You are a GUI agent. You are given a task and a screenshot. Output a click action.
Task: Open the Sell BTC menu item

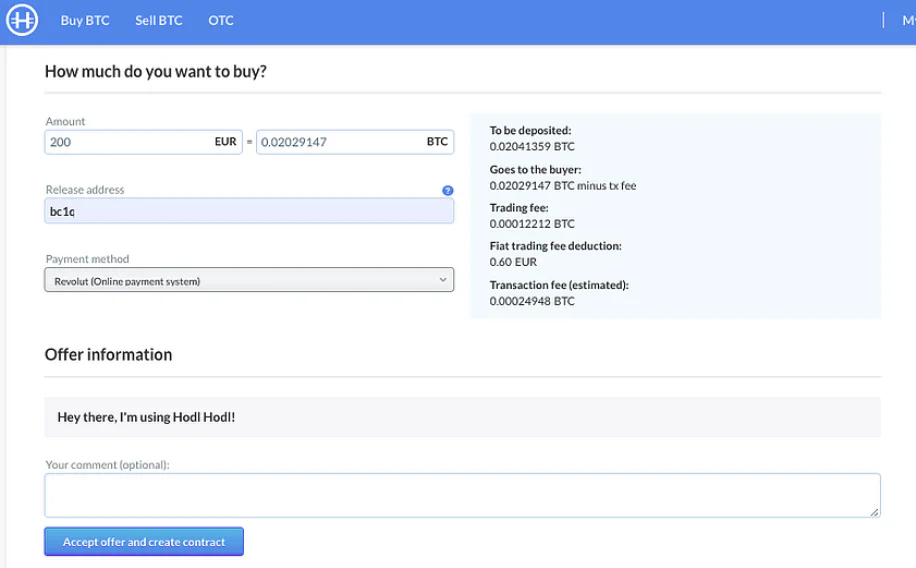pyautogui.click(x=159, y=20)
